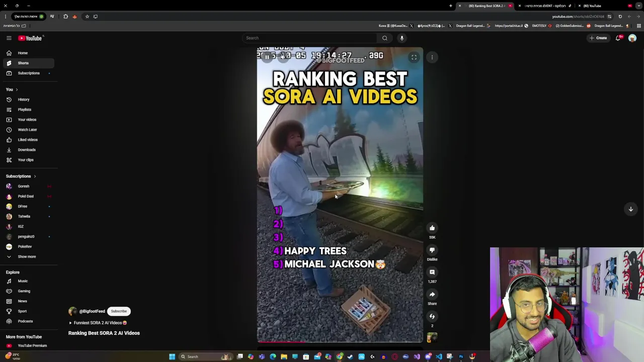Open History in the sidebar
The width and height of the screenshot is (644, 362).
[28, 100]
